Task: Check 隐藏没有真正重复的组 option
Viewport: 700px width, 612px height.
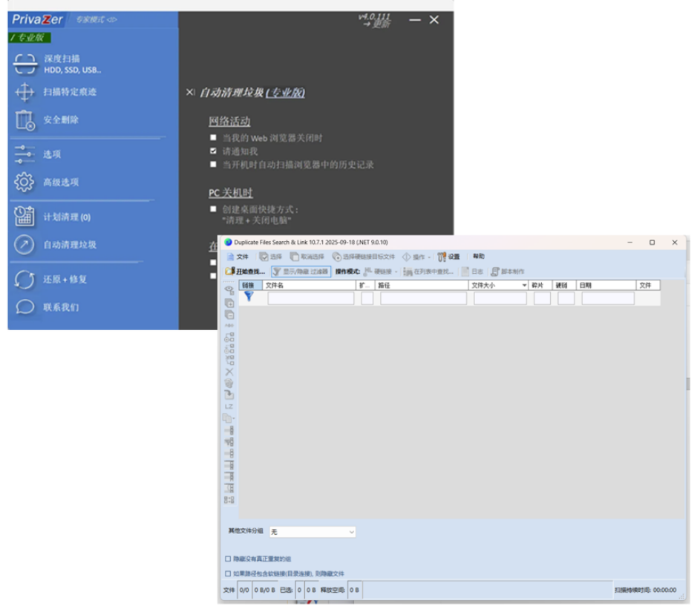Action: pyautogui.click(x=228, y=559)
